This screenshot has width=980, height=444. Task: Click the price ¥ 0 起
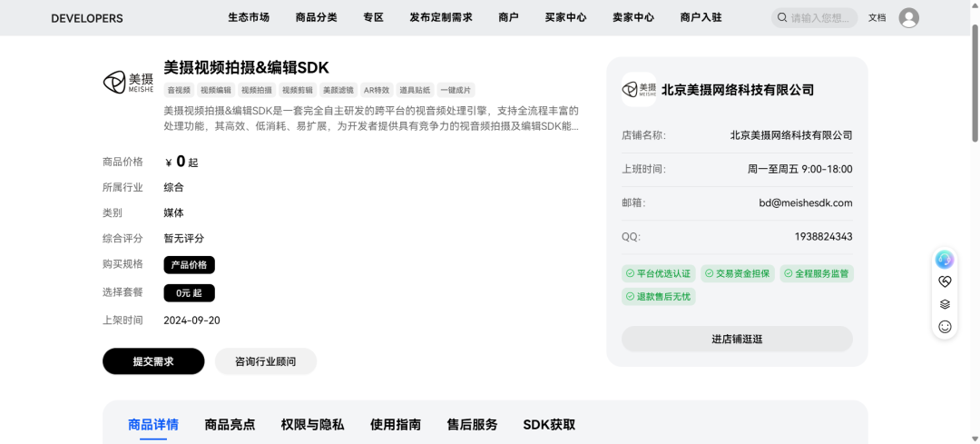[181, 162]
